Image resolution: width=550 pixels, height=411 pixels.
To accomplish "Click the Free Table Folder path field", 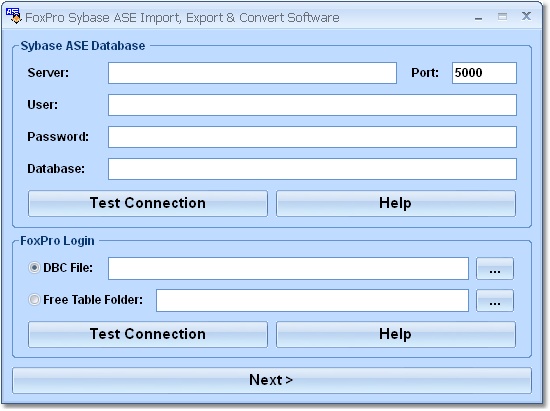I will [x=312, y=301].
